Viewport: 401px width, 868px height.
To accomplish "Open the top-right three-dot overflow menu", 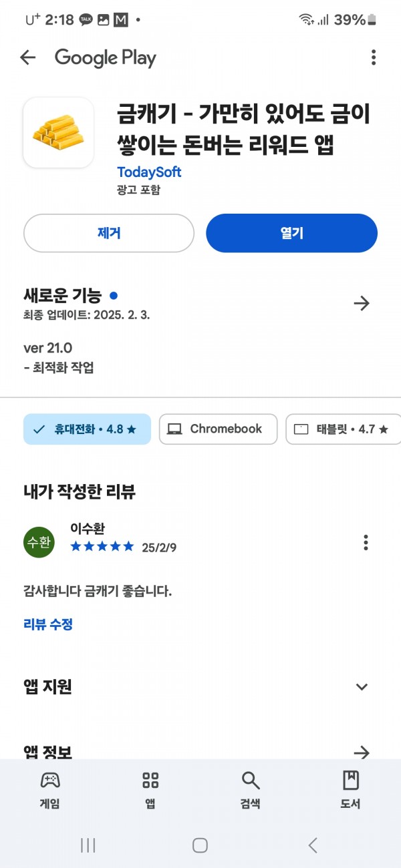I will [374, 57].
